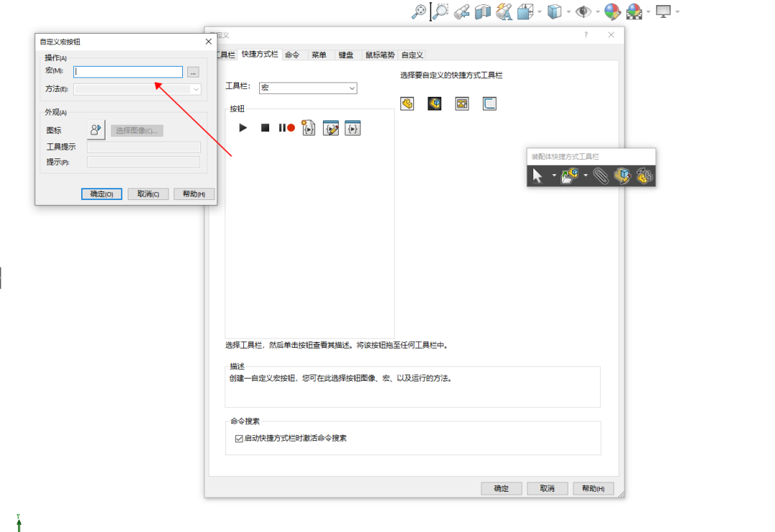Click inside the 宏(M) input field
The width and height of the screenshot is (775, 532).
(x=128, y=72)
